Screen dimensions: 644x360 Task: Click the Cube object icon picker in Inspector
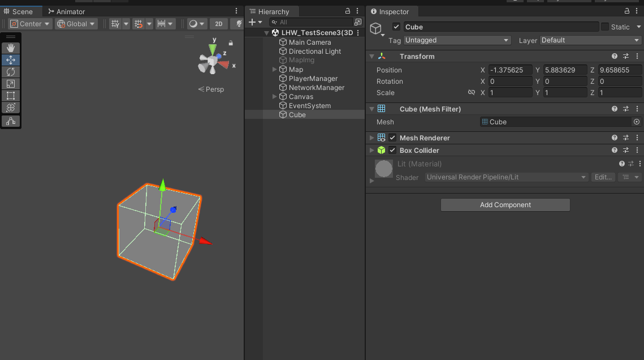coord(377,29)
